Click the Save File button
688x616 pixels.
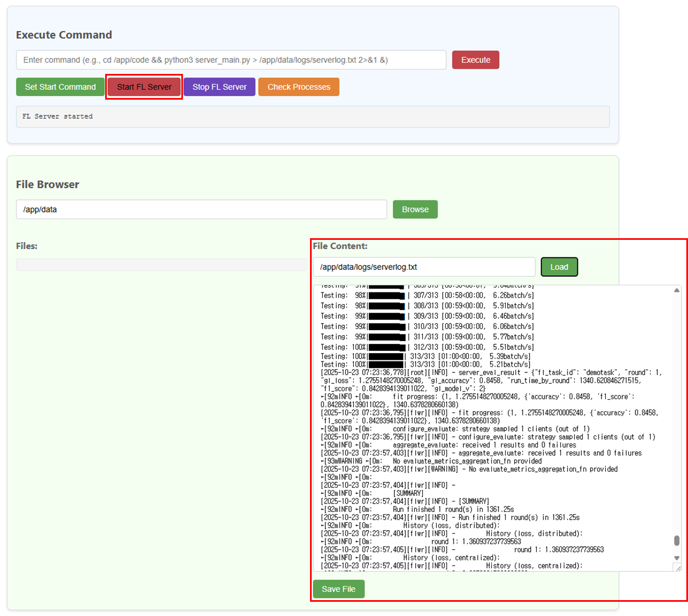(x=338, y=589)
